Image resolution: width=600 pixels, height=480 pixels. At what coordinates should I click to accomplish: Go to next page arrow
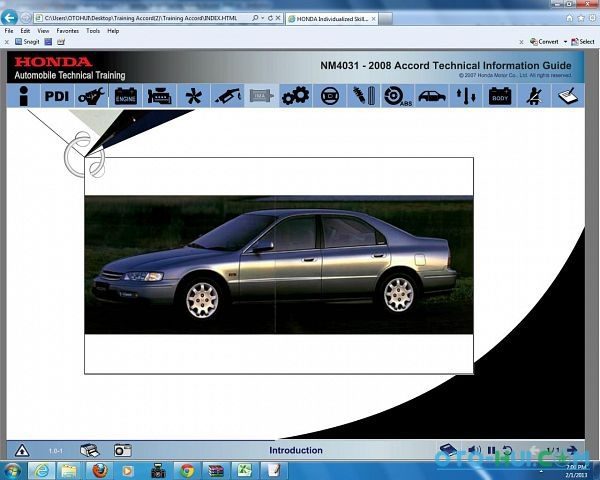[572, 450]
